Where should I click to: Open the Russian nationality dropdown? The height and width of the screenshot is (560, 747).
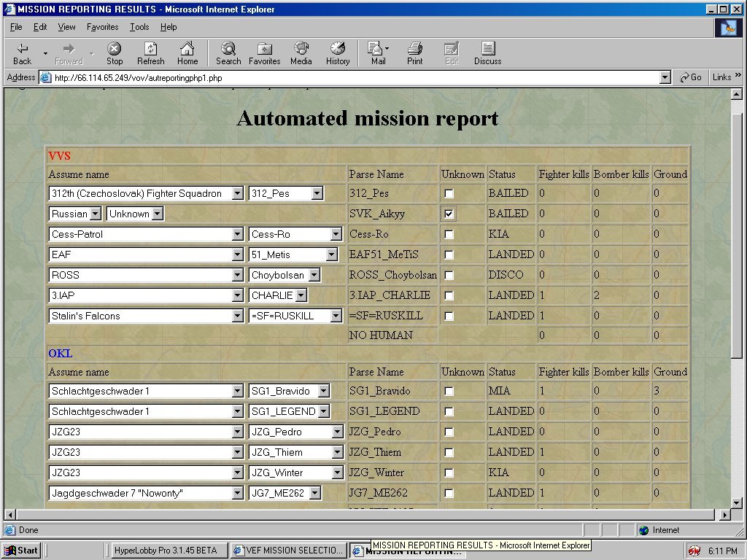95,214
